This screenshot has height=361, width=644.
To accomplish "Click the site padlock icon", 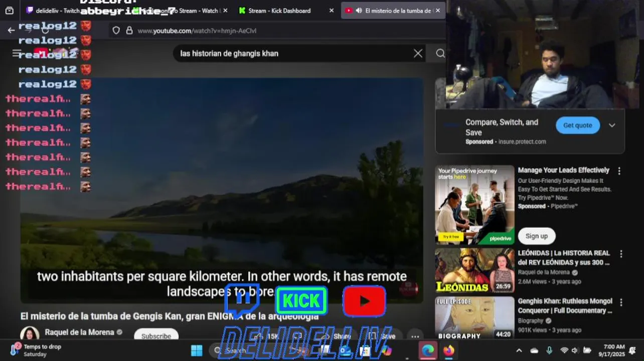I will [x=129, y=31].
